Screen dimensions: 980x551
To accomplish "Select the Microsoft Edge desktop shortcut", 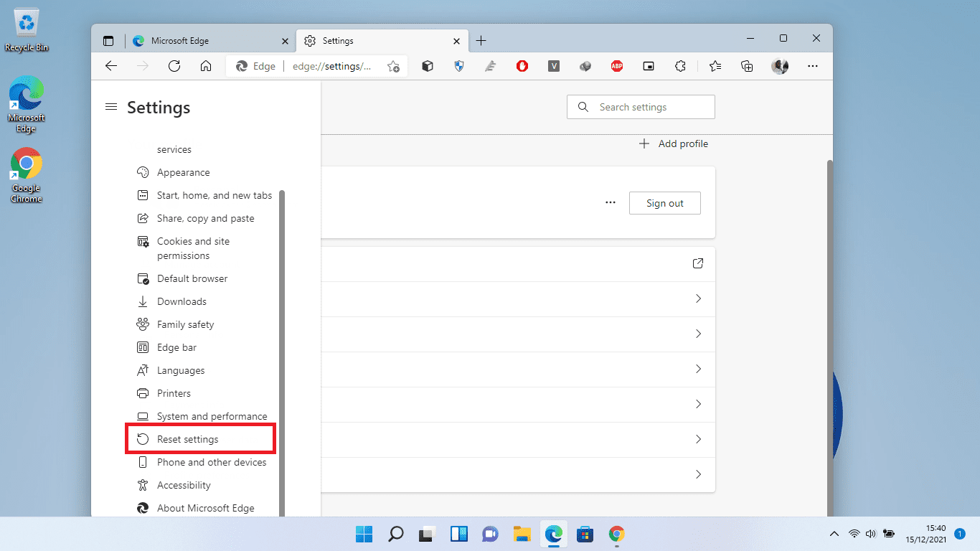I will click(x=27, y=105).
